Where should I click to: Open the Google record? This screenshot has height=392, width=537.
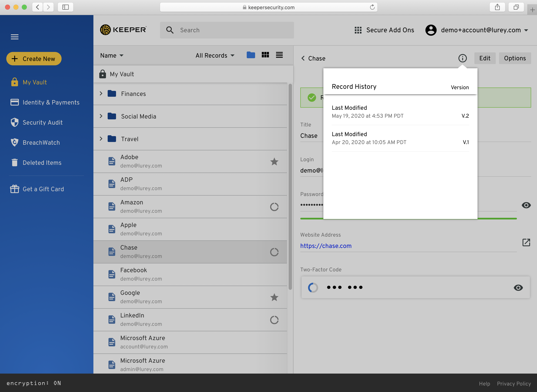[x=190, y=297]
